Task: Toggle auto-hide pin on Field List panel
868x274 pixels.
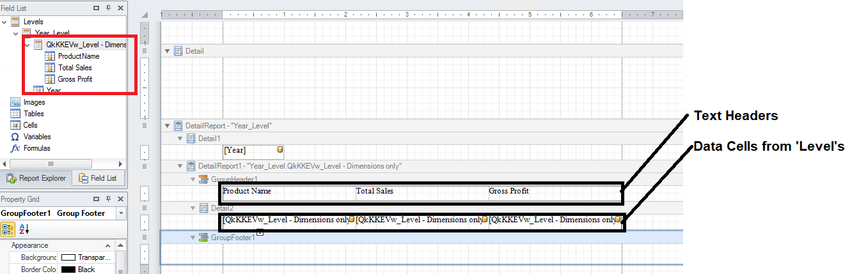Action: coord(108,8)
